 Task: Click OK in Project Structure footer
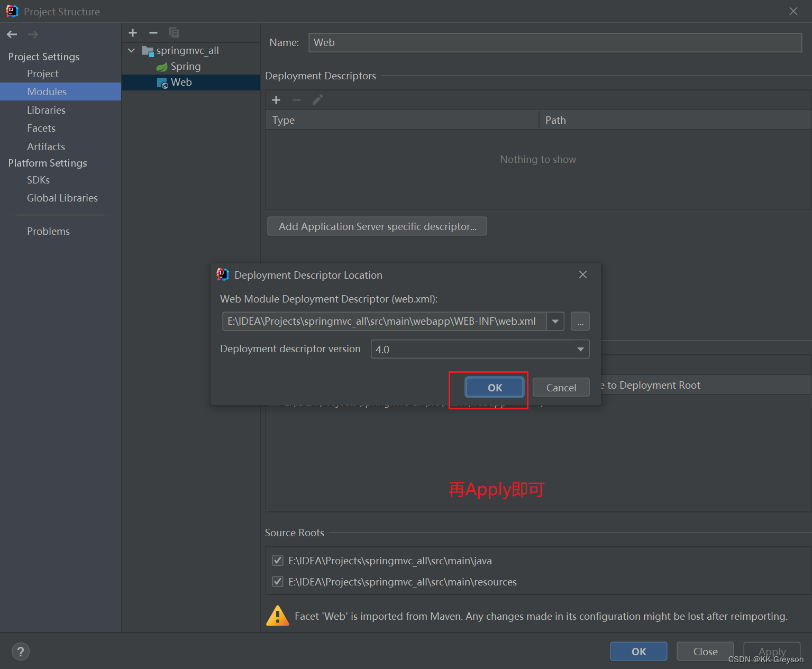click(638, 652)
